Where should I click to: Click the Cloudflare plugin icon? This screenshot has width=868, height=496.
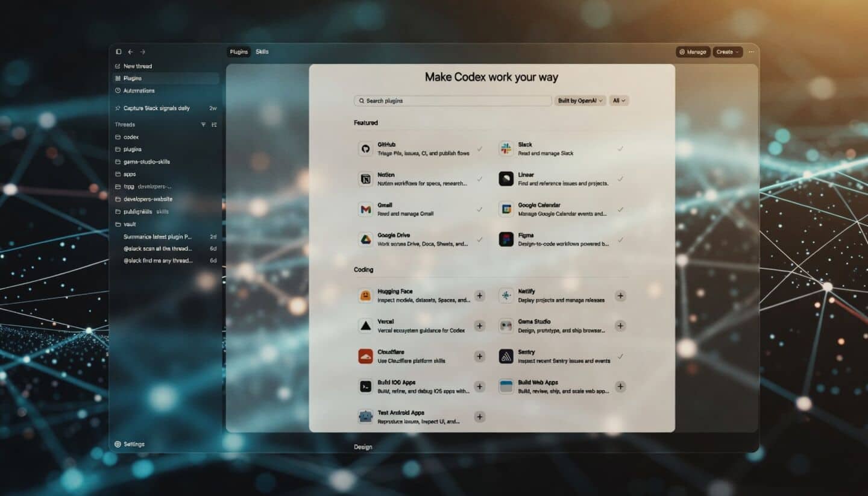(x=365, y=356)
